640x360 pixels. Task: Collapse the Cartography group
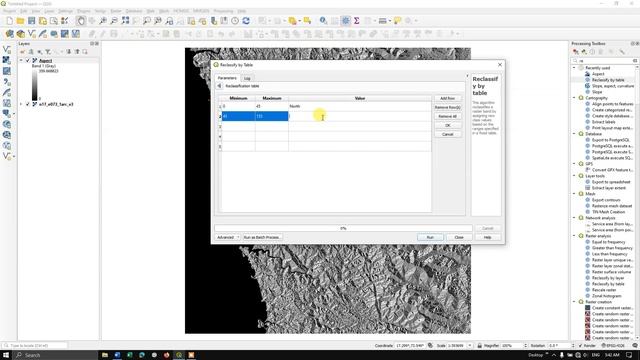(x=574, y=98)
